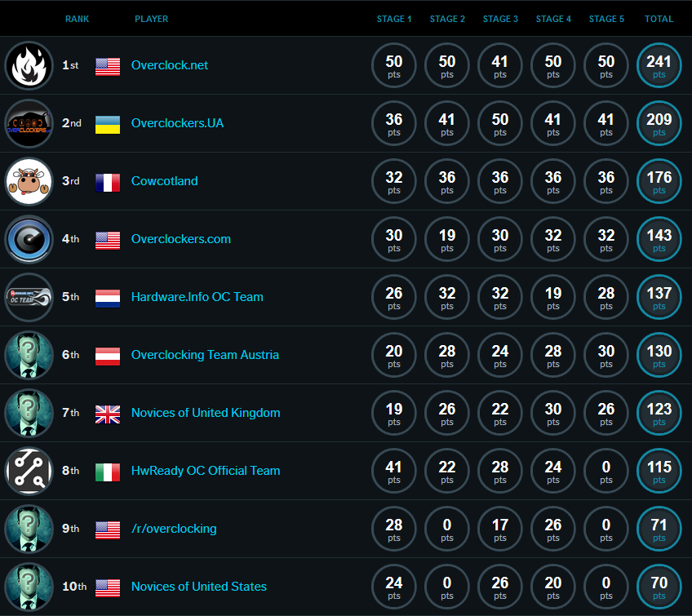This screenshot has height=616, width=692.
Task: Open the Overclock.net team link
Action: tap(170, 65)
